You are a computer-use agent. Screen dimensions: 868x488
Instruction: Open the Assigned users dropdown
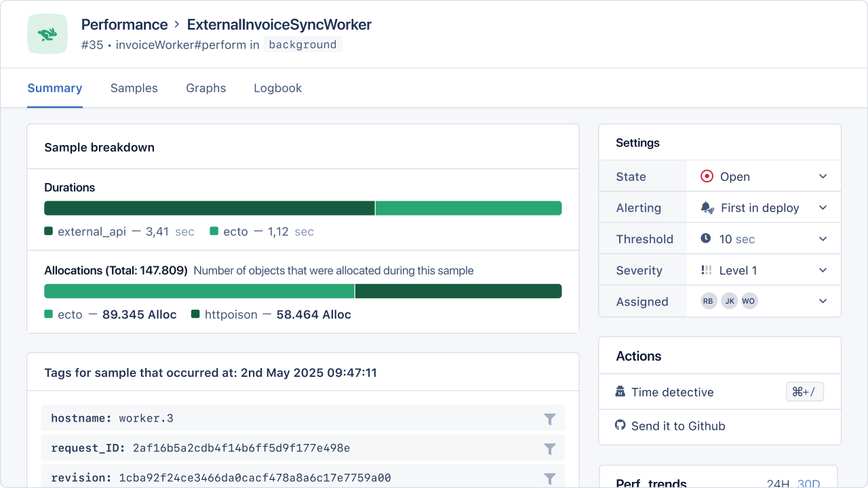[x=823, y=301]
